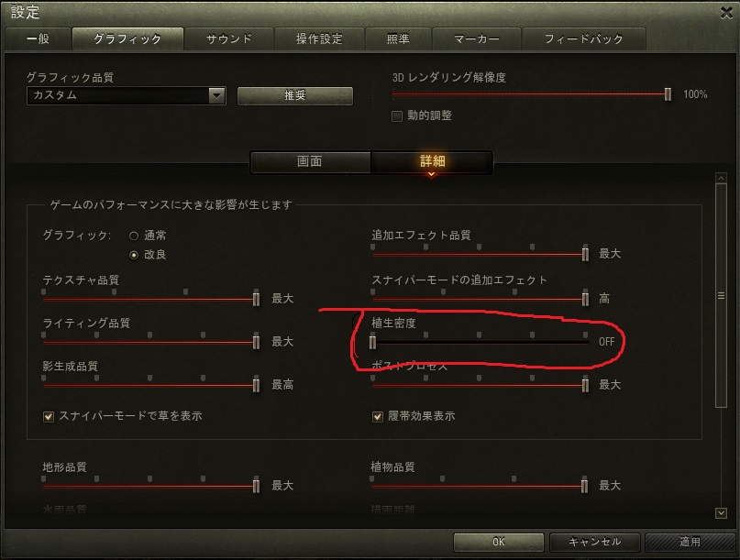Viewport: 740px width, 560px height.
Task: Switch to the 画面 sub-tab
Action: coord(310,162)
